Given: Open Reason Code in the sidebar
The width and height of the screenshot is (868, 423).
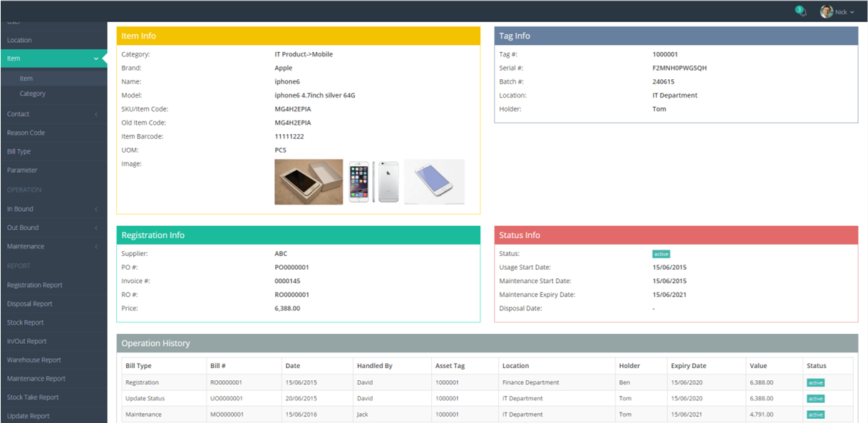Looking at the screenshot, I should tap(53, 133).
